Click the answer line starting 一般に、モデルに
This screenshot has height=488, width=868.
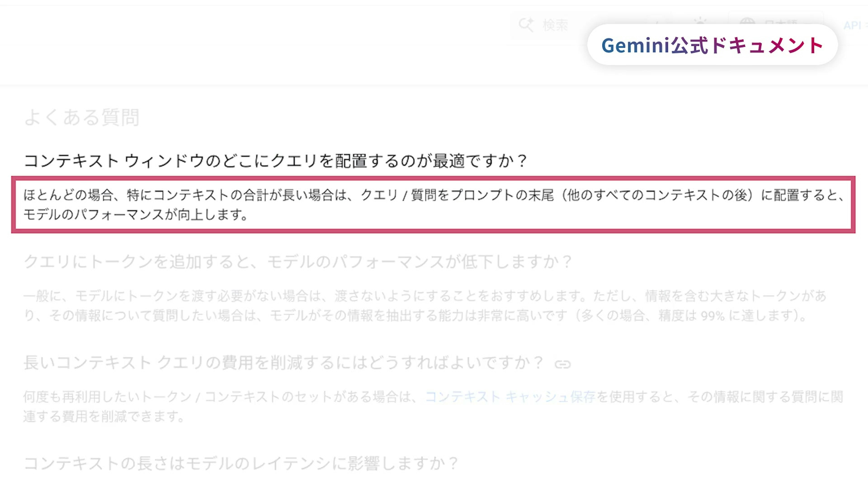tap(425, 296)
